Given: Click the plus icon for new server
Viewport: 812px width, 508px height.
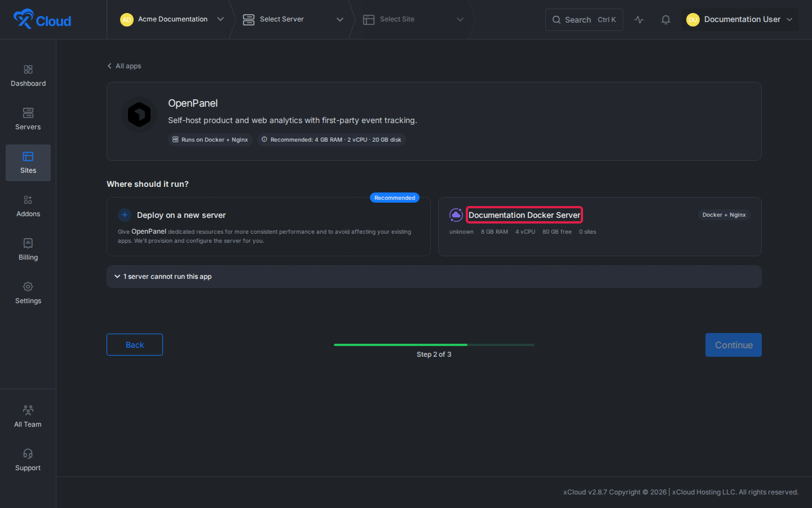Looking at the screenshot, I should (125, 215).
